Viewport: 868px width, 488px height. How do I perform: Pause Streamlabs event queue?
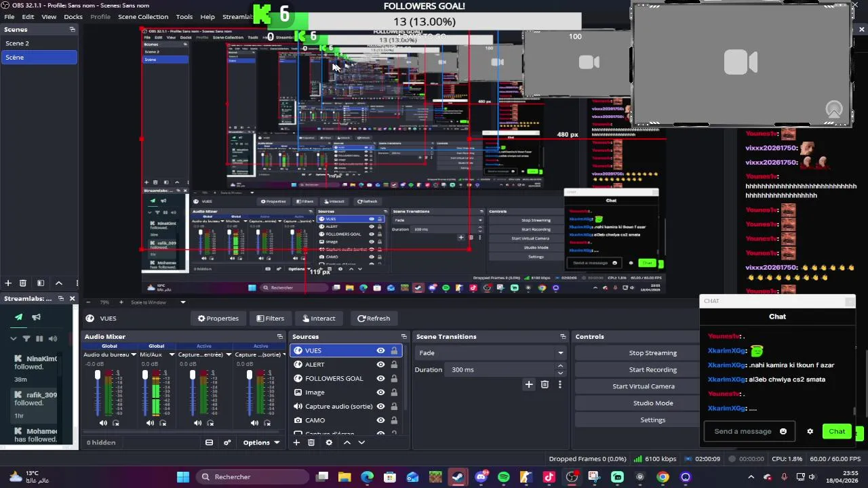(x=39, y=338)
